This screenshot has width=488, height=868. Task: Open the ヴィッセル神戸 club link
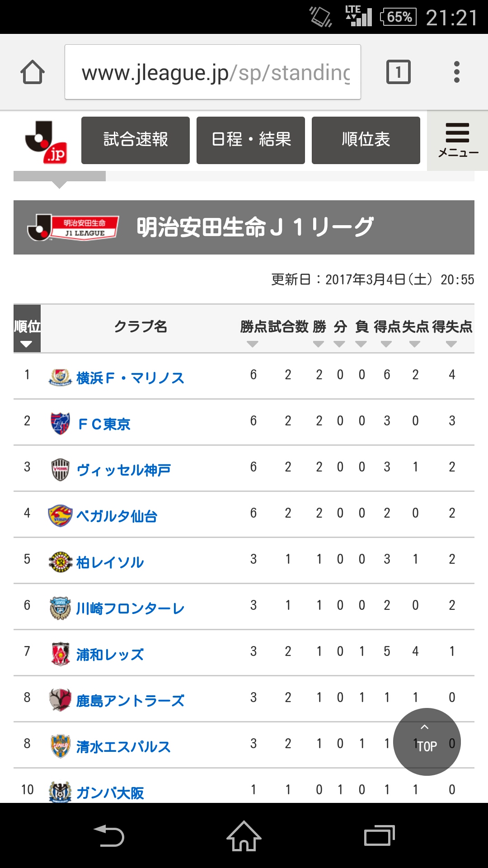124,470
